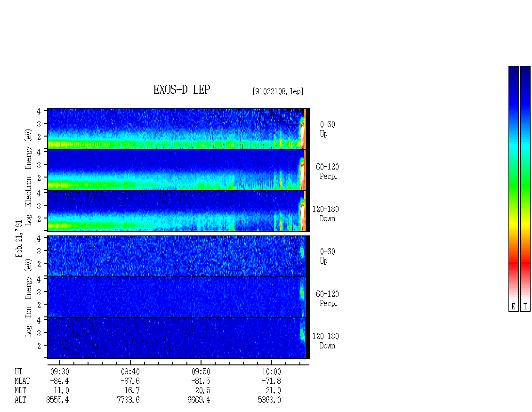Click the MLT value 16.7
The image size is (532, 412).
tap(132, 391)
